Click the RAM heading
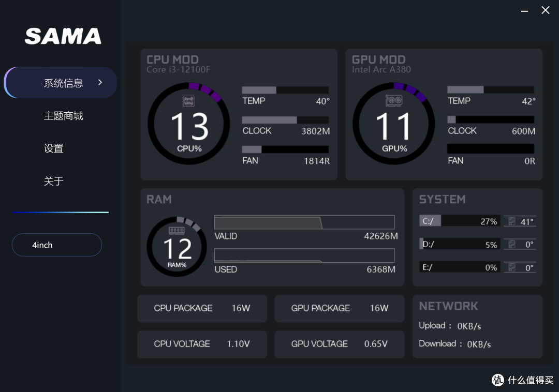The width and height of the screenshot is (559, 392). click(x=159, y=200)
